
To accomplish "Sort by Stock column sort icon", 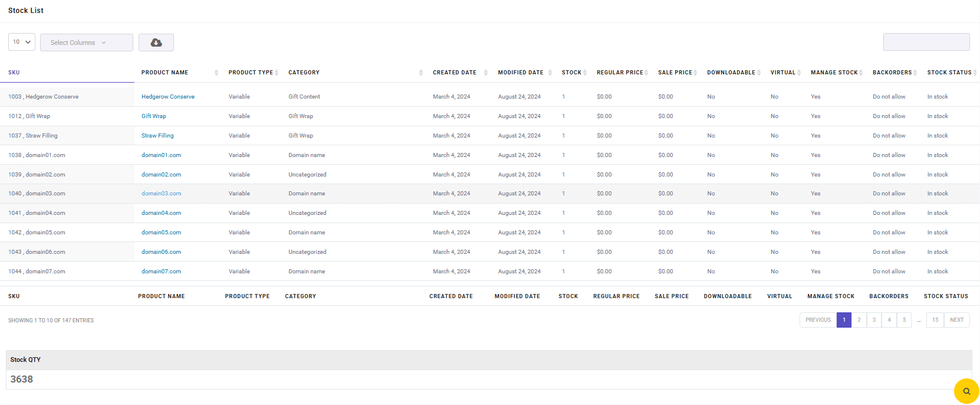I will (585, 73).
